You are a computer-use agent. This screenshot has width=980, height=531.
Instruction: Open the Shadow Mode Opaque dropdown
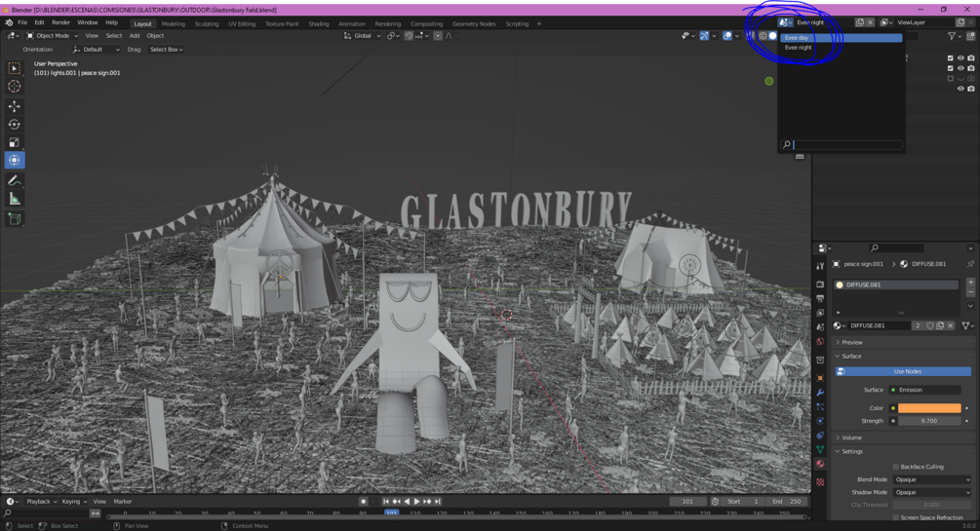932,492
